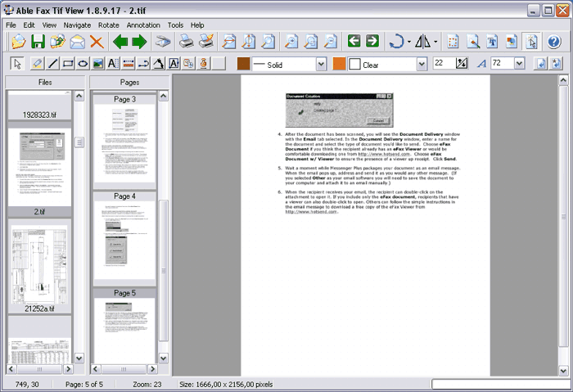Toggle the highlighted wand tool in the top toolbar

pyautogui.click(x=530, y=42)
